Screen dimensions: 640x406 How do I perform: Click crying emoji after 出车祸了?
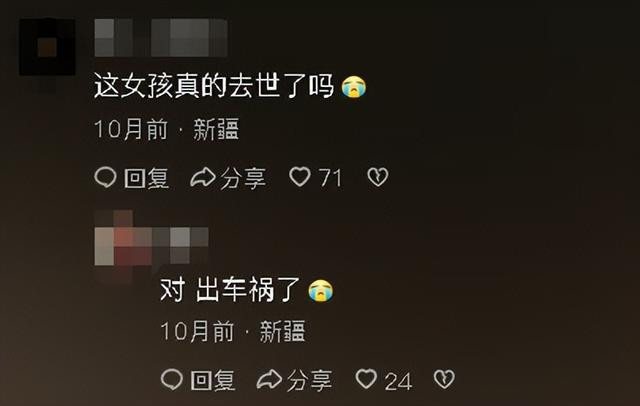pyautogui.click(x=321, y=291)
